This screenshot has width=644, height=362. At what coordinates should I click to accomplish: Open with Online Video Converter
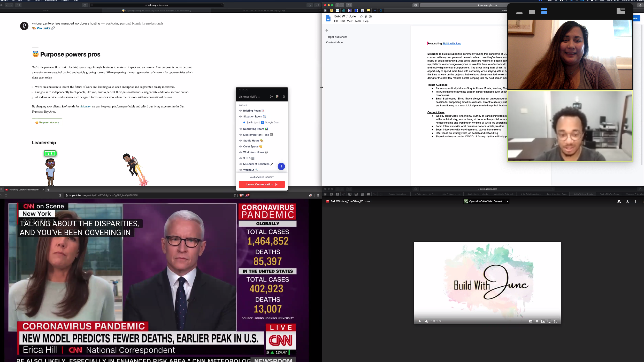(x=484, y=201)
